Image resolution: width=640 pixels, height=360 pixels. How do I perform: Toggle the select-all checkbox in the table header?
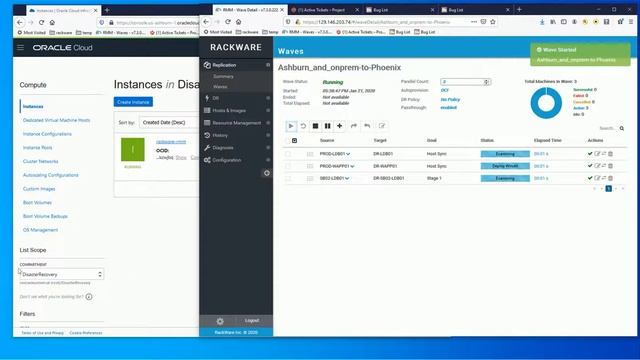pyautogui.click(x=287, y=140)
